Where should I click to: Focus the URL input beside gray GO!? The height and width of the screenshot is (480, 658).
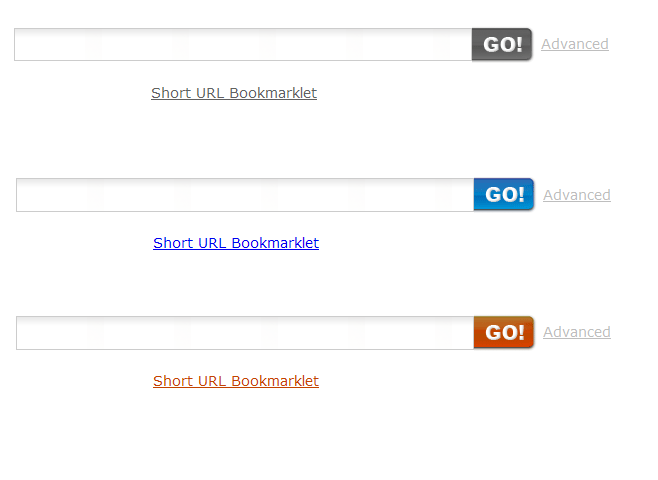pos(243,44)
